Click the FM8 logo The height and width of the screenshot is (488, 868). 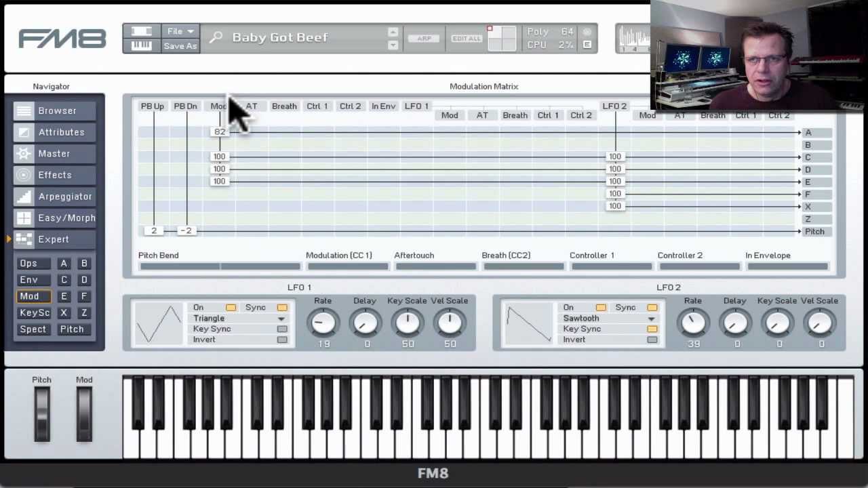pyautogui.click(x=62, y=39)
